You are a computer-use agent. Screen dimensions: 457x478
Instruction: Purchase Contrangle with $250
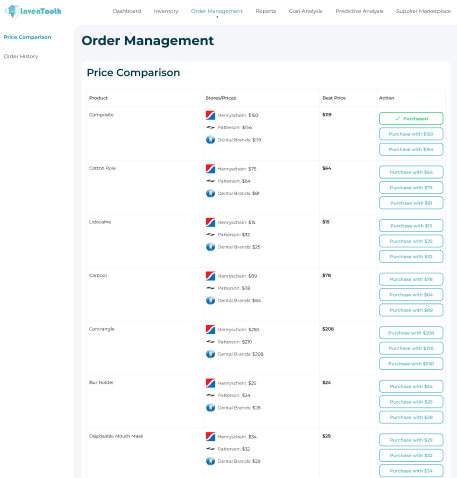[x=411, y=364]
